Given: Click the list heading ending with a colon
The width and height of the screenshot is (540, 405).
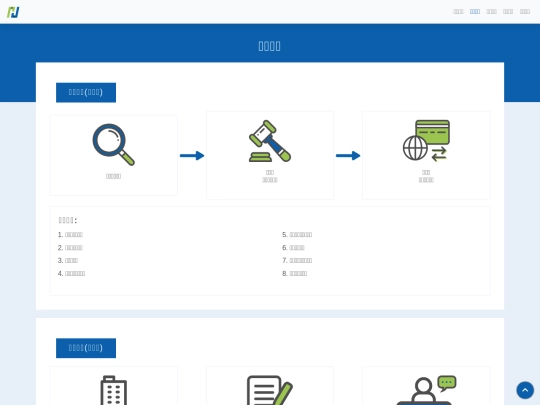Looking at the screenshot, I should click(x=68, y=220).
